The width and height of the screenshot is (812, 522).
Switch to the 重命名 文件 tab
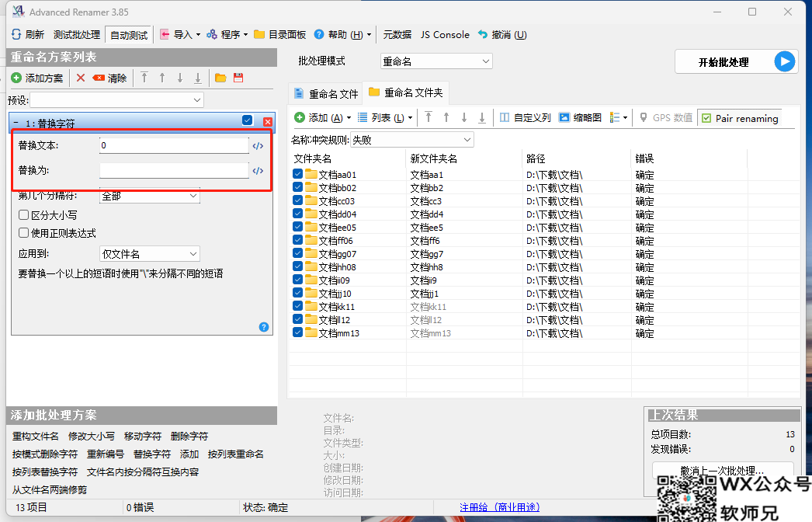[x=326, y=94]
